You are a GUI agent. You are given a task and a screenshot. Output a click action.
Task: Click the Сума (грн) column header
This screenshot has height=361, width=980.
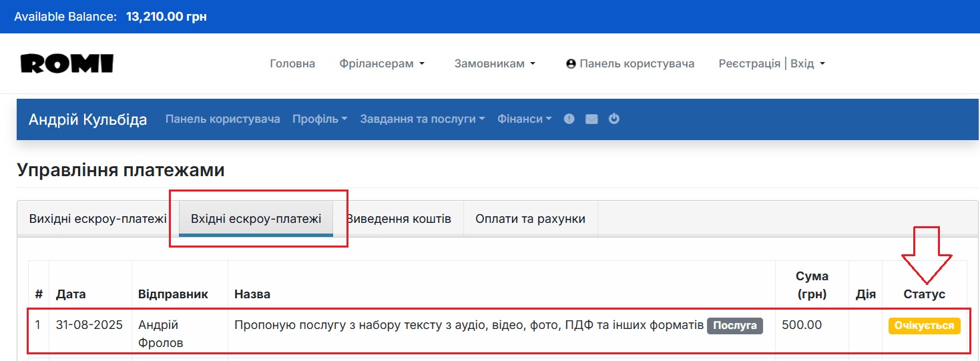click(x=812, y=285)
